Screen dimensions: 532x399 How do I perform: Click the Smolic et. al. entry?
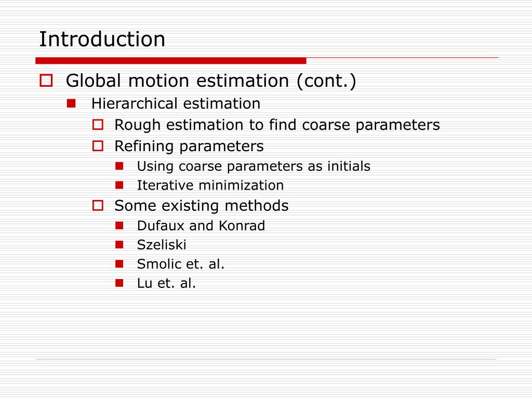[x=181, y=264]
